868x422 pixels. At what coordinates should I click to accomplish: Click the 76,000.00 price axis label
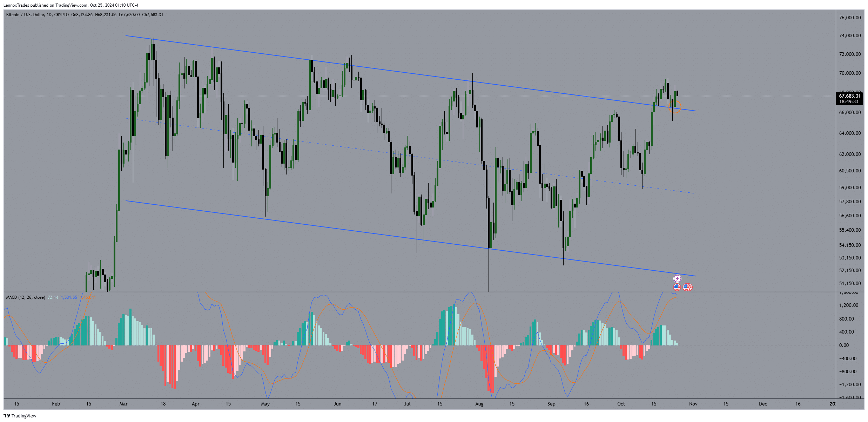point(850,18)
